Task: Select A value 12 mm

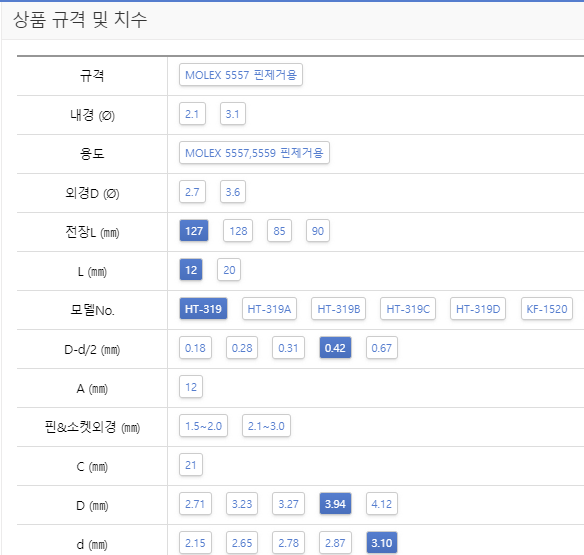Action: click(x=191, y=387)
